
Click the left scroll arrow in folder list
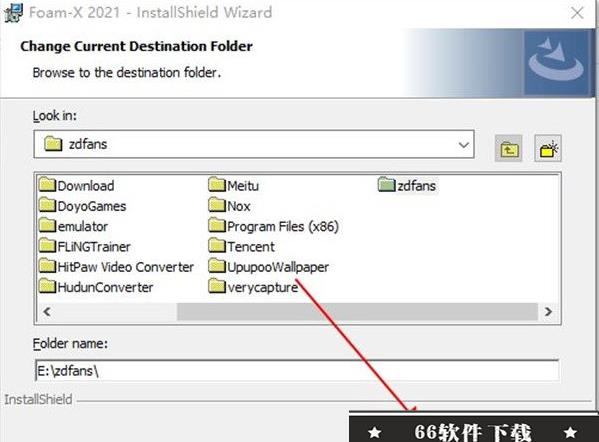pos(47,311)
